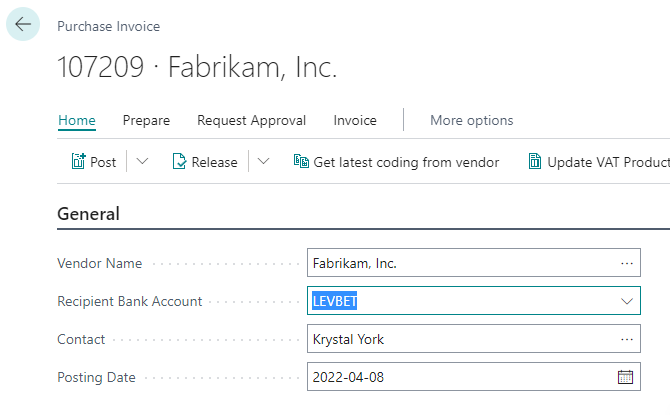Click the Recipient Bank Account field with LEVBET
This screenshot has height=415, width=670.
[474, 301]
